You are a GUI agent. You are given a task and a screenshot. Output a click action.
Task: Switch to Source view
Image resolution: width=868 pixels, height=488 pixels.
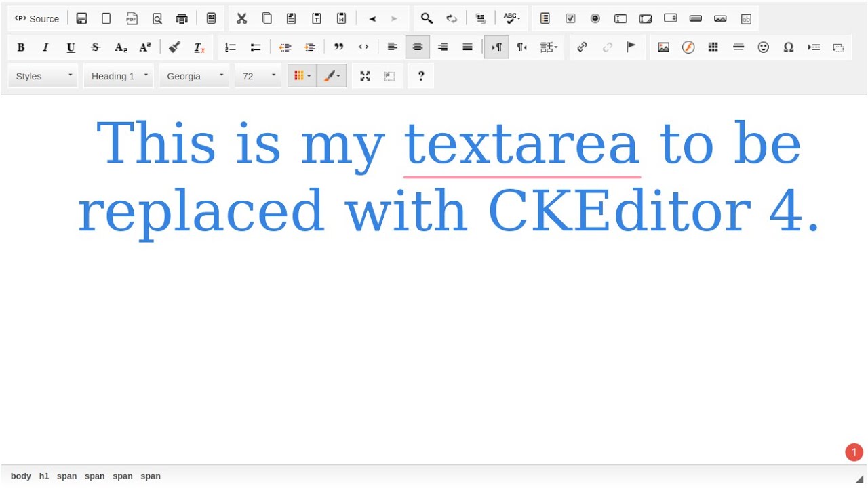tap(37, 19)
